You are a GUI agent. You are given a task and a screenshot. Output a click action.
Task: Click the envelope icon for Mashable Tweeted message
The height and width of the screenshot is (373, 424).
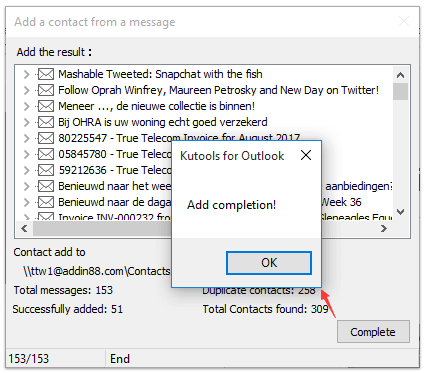46,74
